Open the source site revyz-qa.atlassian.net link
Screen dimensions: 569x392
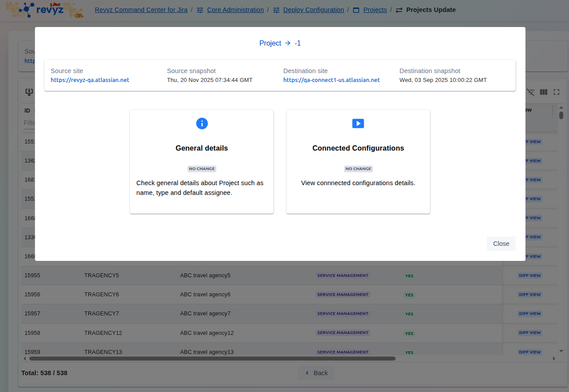pos(90,80)
